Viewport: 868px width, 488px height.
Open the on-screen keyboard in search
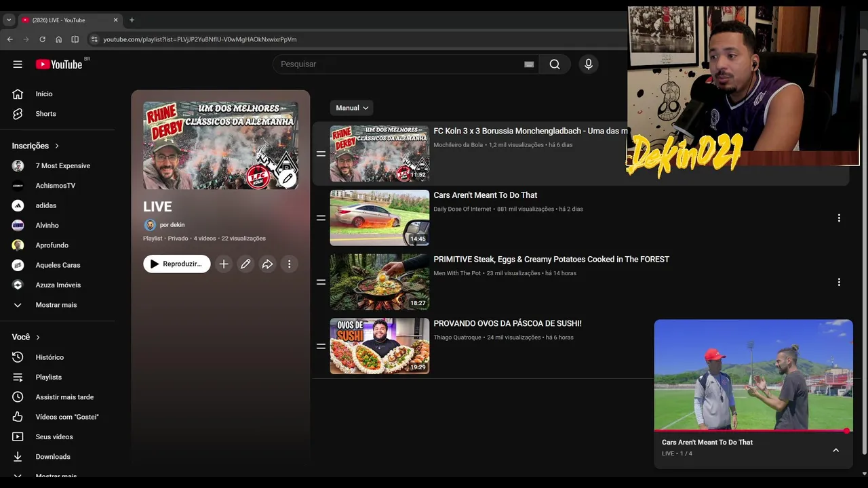[529, 64]
